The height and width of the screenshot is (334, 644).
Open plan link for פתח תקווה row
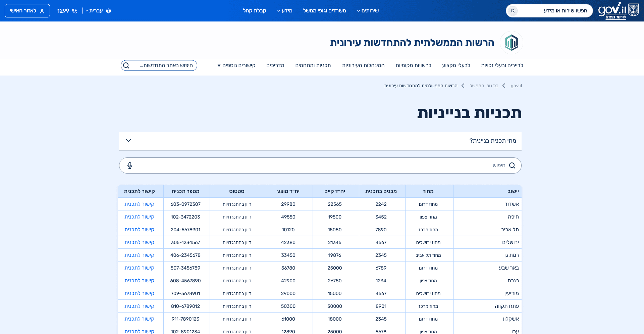click(139, 306)
